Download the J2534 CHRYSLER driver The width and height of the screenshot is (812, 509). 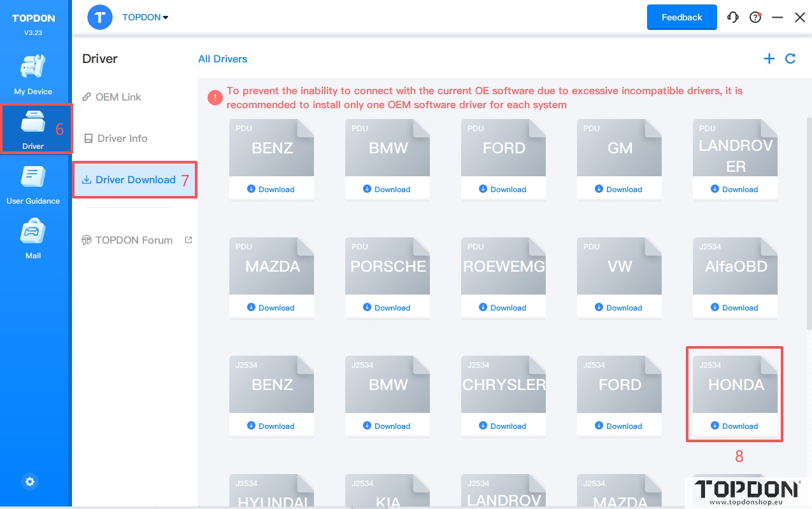[503, 426]
